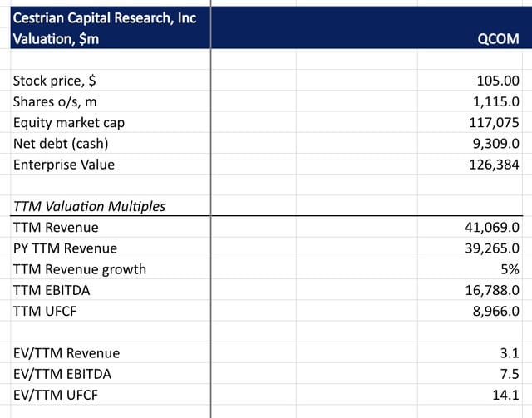Image resolution: width=532 pixels, height=418 pixels.
Task: Select the 'EV/TTM UFCF' label
Action: pos(56,396)
